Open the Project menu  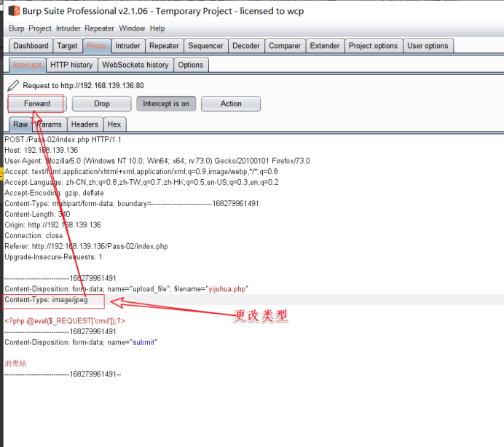click(x=40, y=28)
